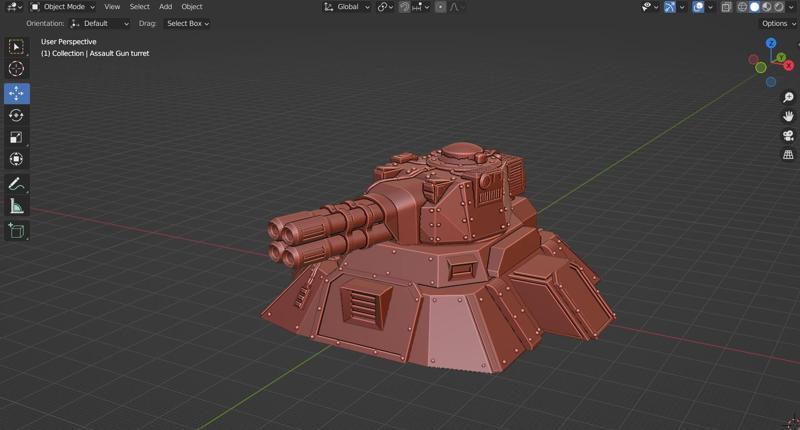Choose the Move tool
Viewport: 800px width, 430px height.
tap(16, 94)
